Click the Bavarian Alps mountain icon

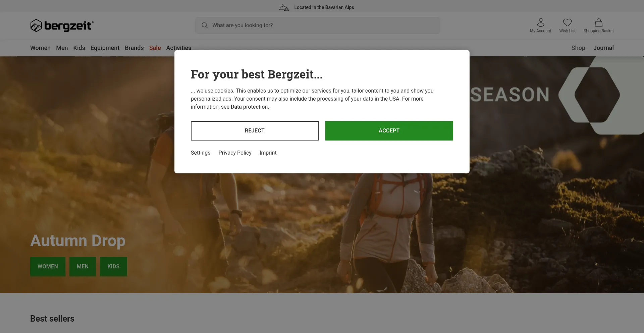[284, 7]
